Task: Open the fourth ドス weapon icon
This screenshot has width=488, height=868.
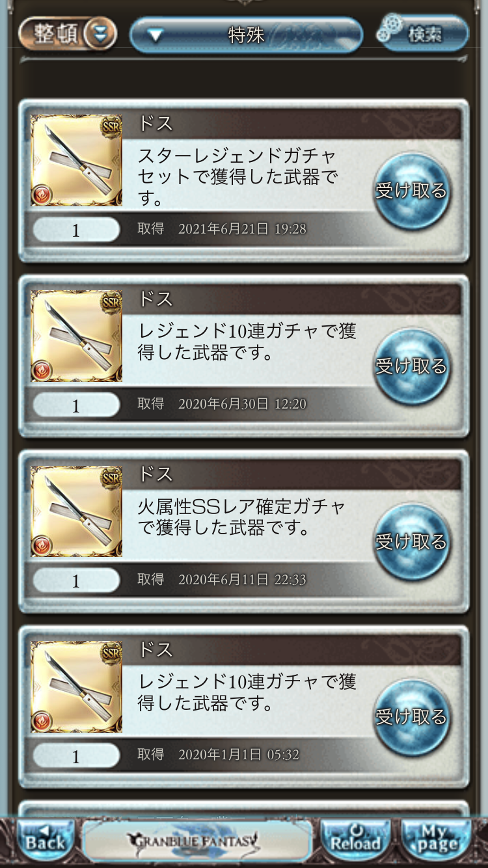Action: pyautogui.click(x=77, y=687)
